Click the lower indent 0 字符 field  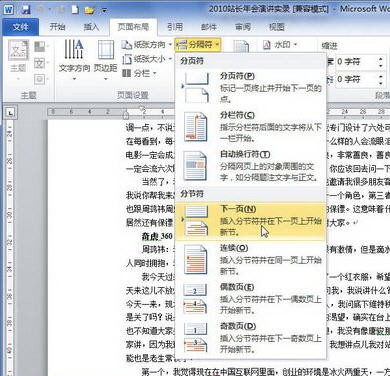[x=355, y=79]
